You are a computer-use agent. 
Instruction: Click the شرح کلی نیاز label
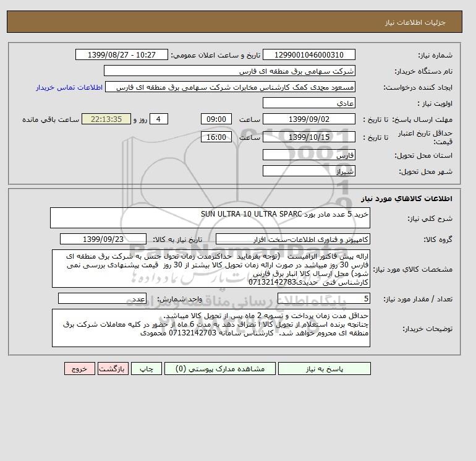[x=430, y=218]
